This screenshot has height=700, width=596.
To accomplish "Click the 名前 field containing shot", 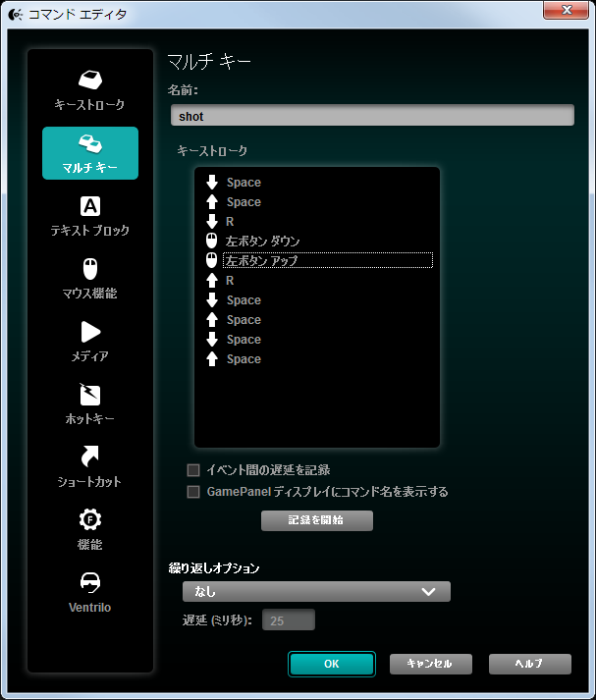I will pos(372,115).
